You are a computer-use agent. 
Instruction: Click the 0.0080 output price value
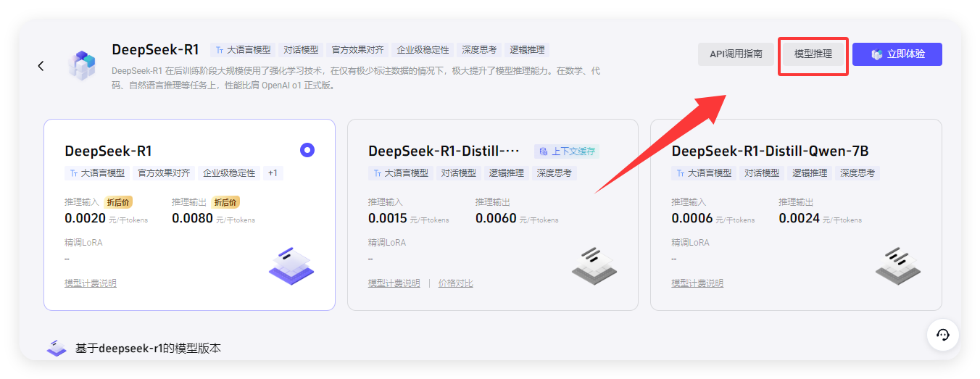pyautogui.click(x=192, y=218)
